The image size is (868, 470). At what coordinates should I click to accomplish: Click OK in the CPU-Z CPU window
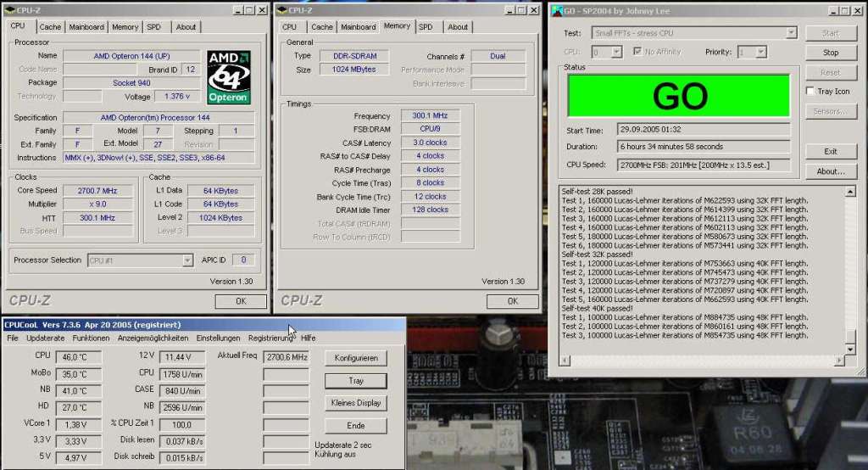point(241,301)
